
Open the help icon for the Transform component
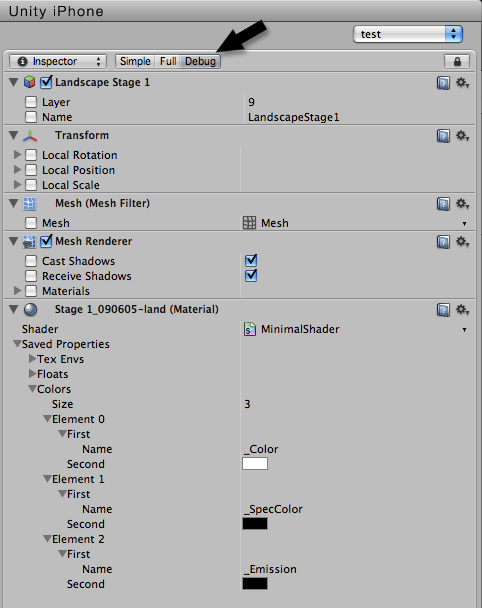point(443,136)
